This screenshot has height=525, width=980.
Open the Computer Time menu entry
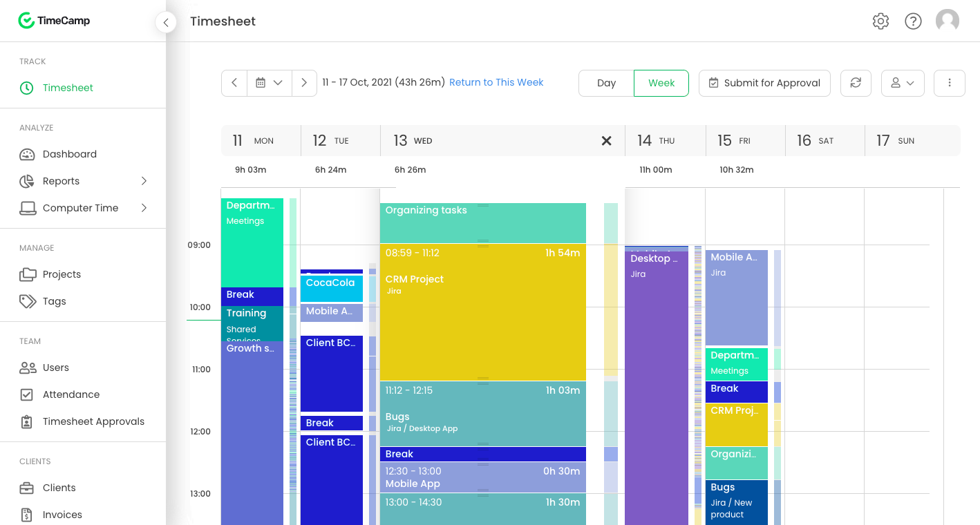coord(80,207)
